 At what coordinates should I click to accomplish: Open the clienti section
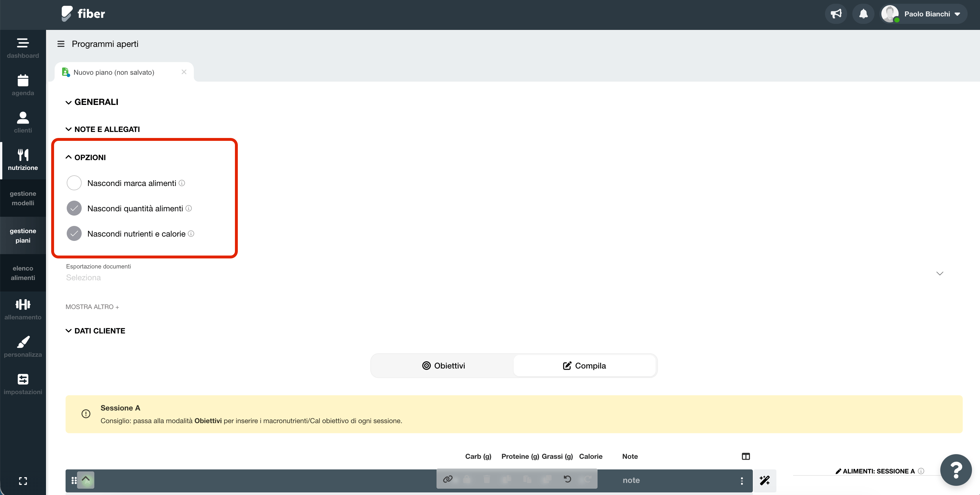click(23, 122)
